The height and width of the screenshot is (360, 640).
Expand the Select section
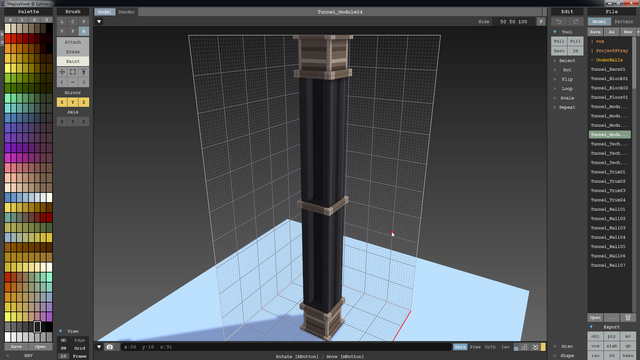555,60
